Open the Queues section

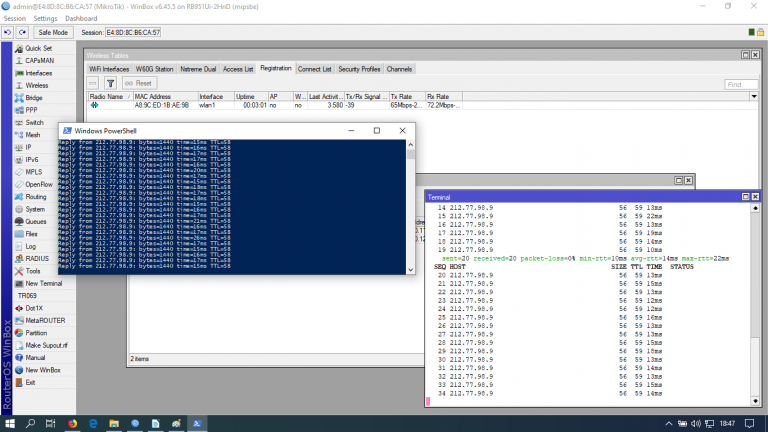[x=35, y=221]
